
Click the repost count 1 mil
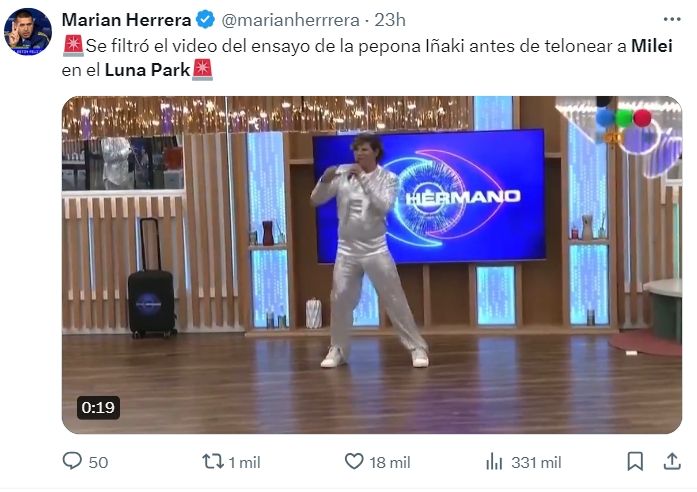[x=244, y=462]
